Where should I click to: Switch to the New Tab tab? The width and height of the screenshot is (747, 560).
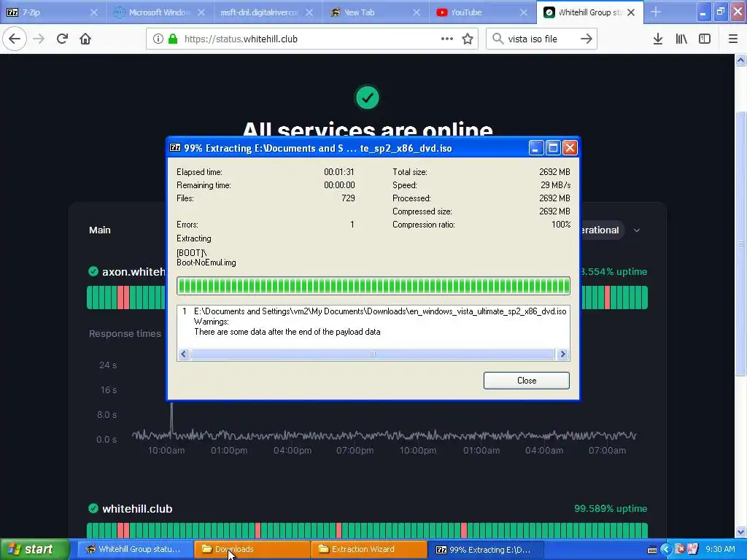[374, 12]
